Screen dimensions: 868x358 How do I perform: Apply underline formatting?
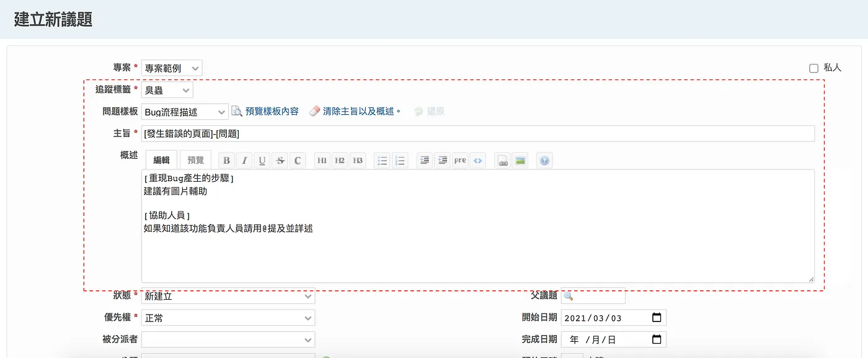[262, 160]
